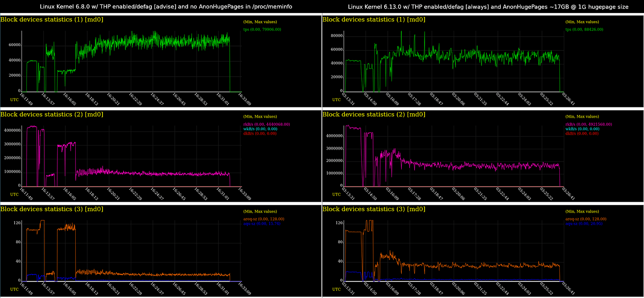This screenshot has height=298, width=644.
Task: Select the left 'Block devices statistics (1) [md0]' title
Action: pyautogui.click(x=52, y=20)
